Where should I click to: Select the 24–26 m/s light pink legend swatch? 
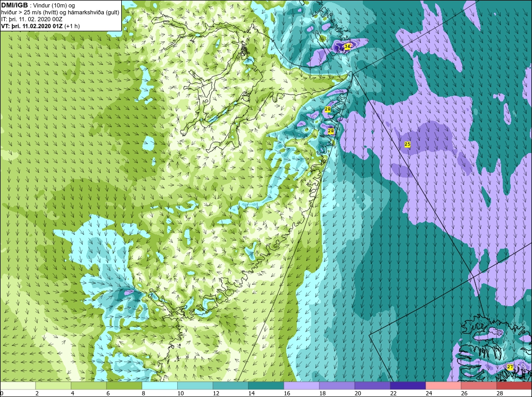click(x=443, y=386)
